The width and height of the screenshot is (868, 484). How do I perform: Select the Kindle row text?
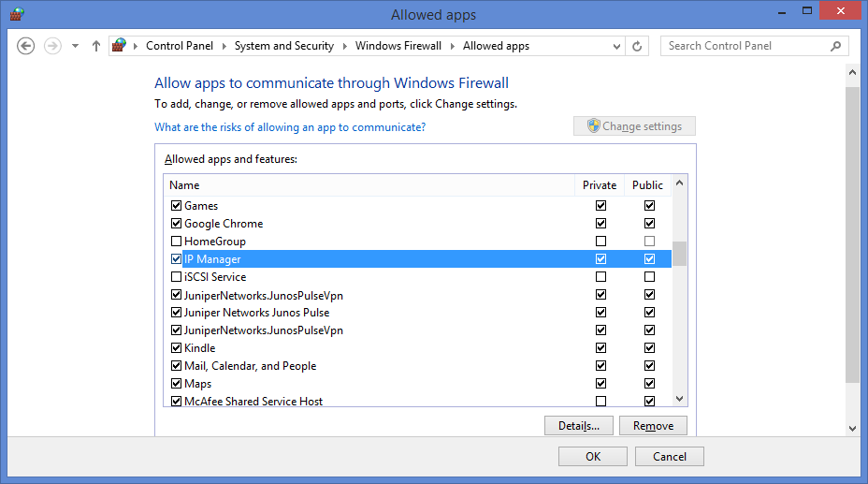click(x=199, y=348)
